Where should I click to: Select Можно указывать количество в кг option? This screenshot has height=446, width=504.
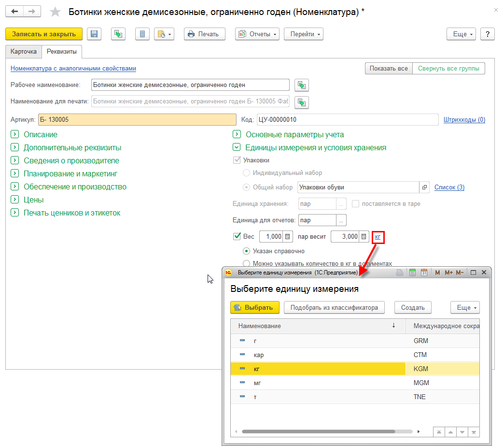click(246, 263)
